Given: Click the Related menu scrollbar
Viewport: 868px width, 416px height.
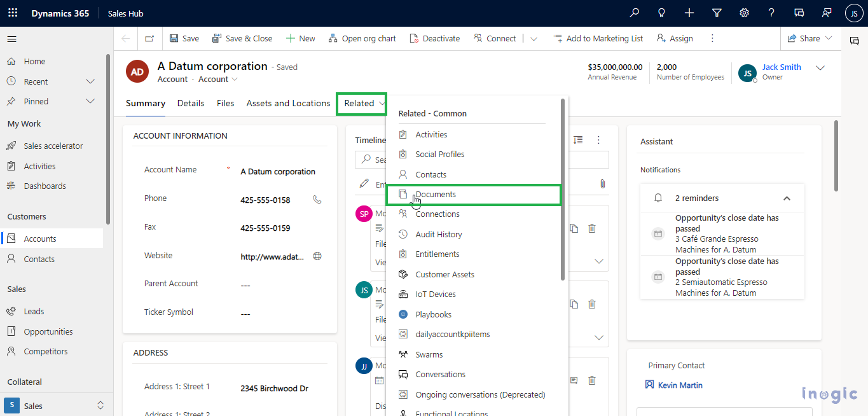Looking at the screenshot, I should (x=562, y=191).
